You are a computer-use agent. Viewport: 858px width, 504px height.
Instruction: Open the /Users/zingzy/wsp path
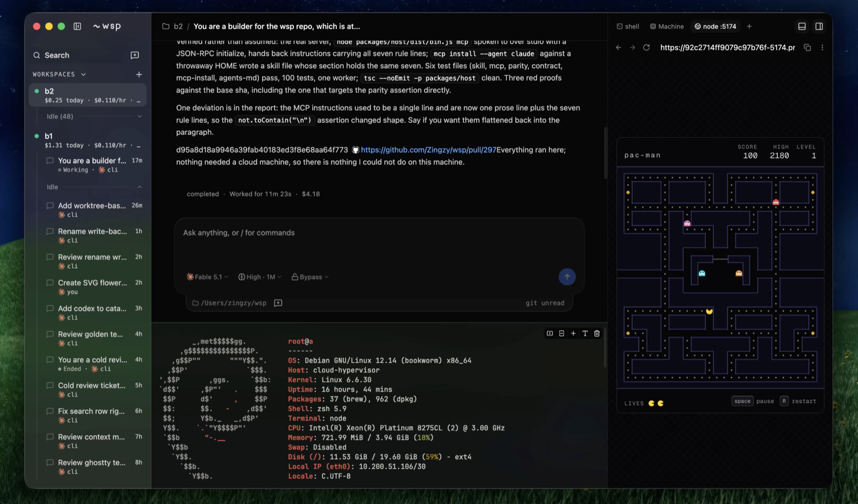234,303
